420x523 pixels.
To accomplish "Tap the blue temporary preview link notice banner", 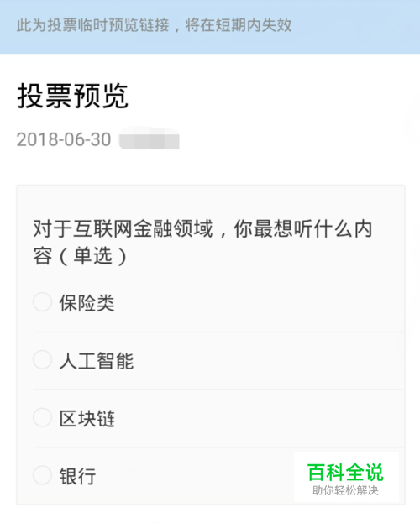I will [x=210, y=27].
